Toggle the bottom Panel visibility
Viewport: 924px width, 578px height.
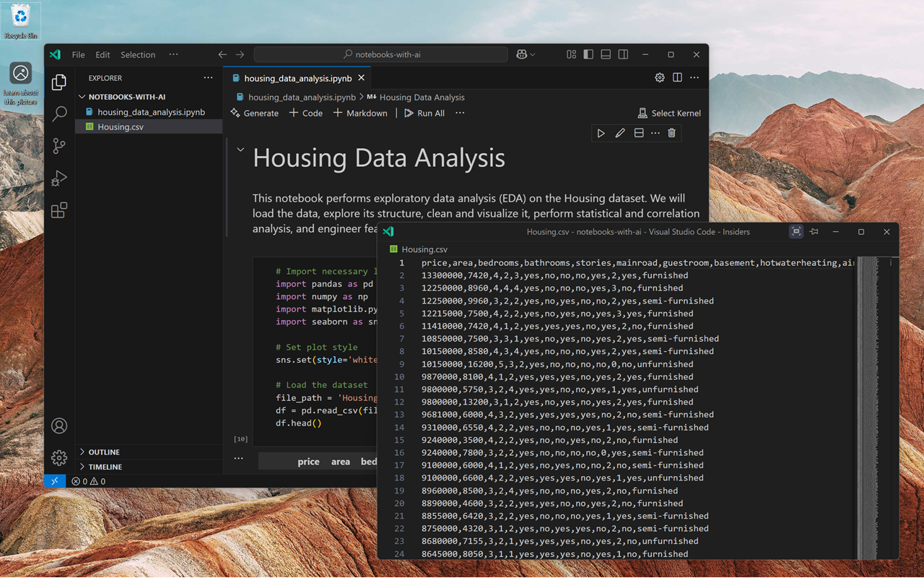[606, 54]
